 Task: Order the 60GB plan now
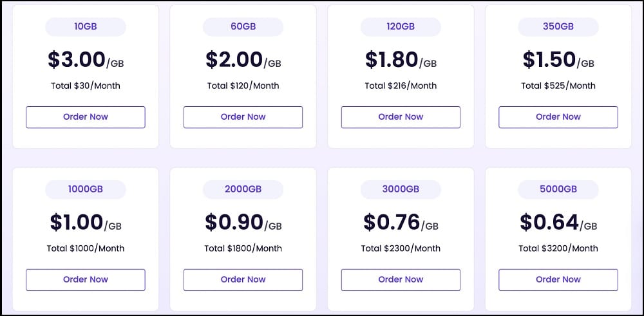coord(243,117)
